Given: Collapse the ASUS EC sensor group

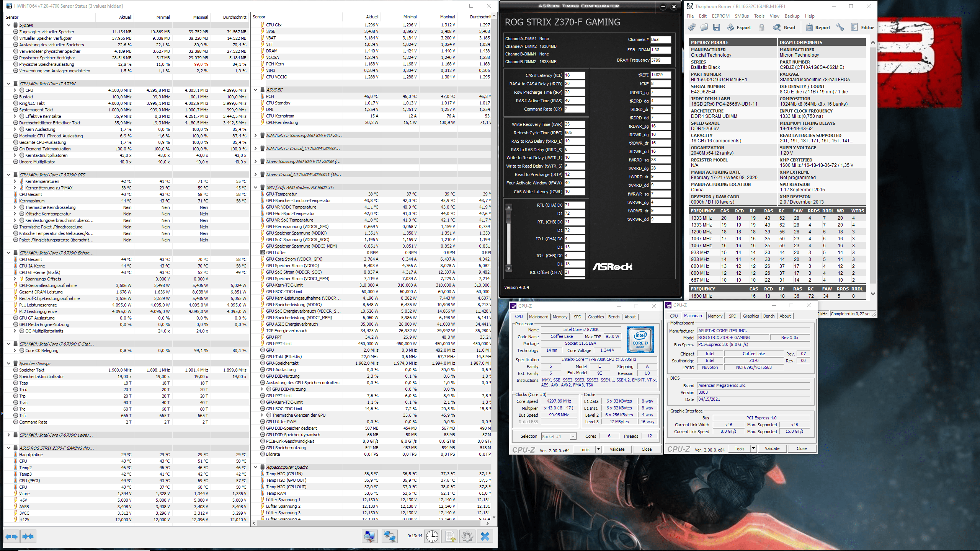Looking at the screenshot, I should pos(256,90).
